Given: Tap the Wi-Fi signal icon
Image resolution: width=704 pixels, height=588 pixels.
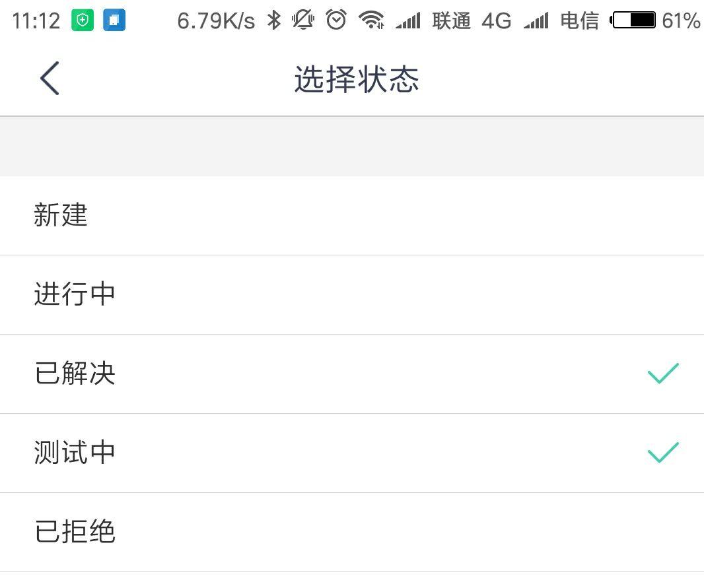Looking at the screenshot, I should (371, 20).
